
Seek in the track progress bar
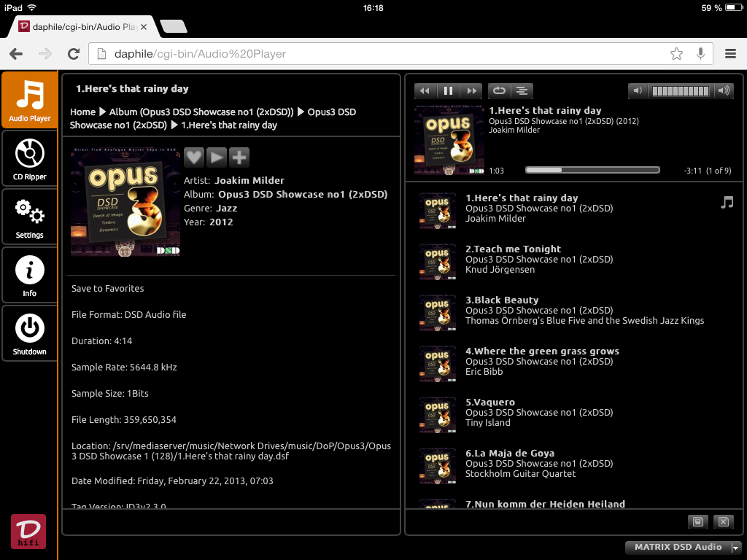click(x=592, y=170)
